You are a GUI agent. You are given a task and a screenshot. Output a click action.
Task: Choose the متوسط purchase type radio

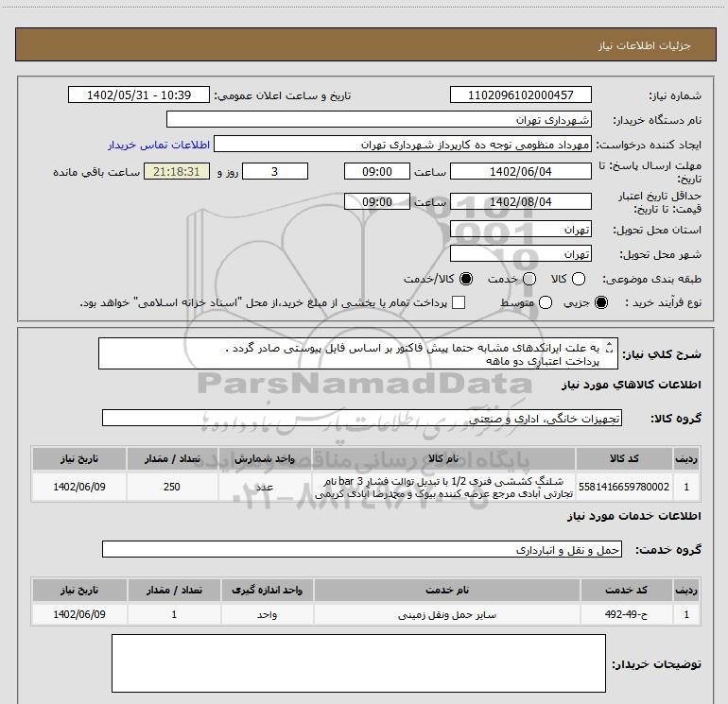point(546,302)
